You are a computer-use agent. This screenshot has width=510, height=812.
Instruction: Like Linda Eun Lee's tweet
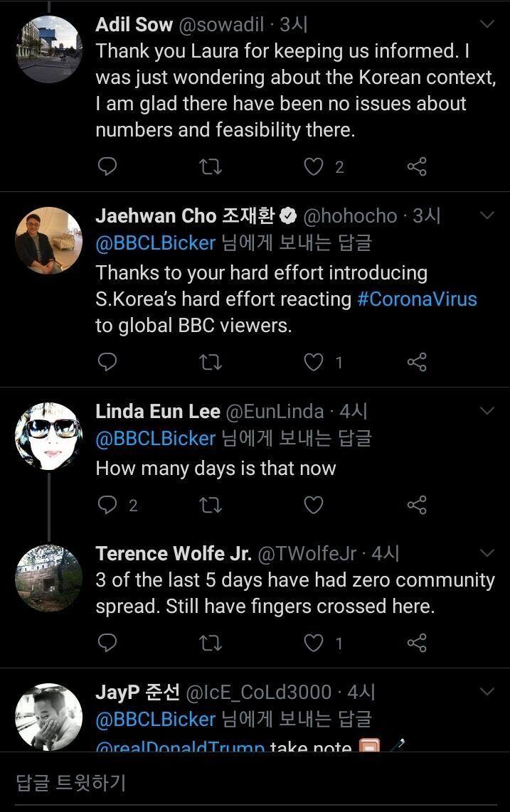click(314, 505)
